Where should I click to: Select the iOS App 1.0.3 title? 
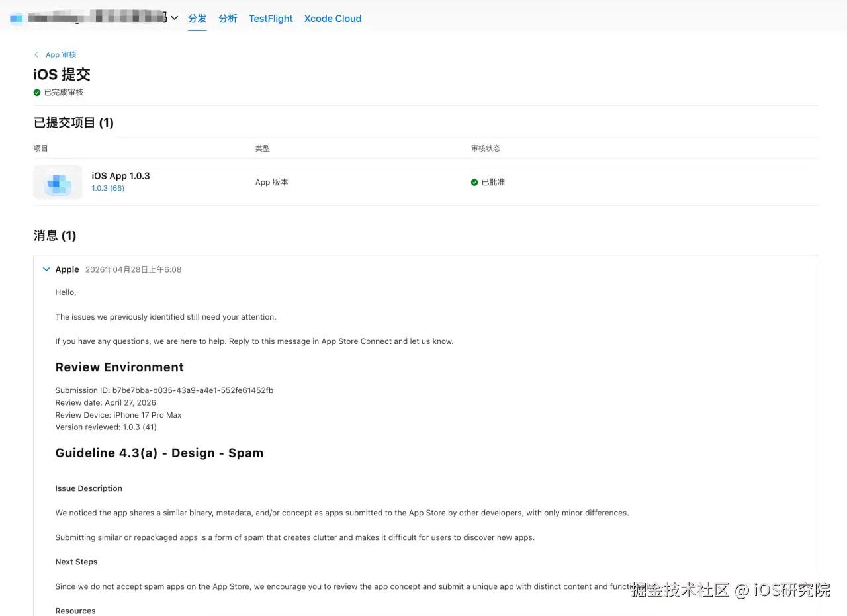click(x=120, y=175)
